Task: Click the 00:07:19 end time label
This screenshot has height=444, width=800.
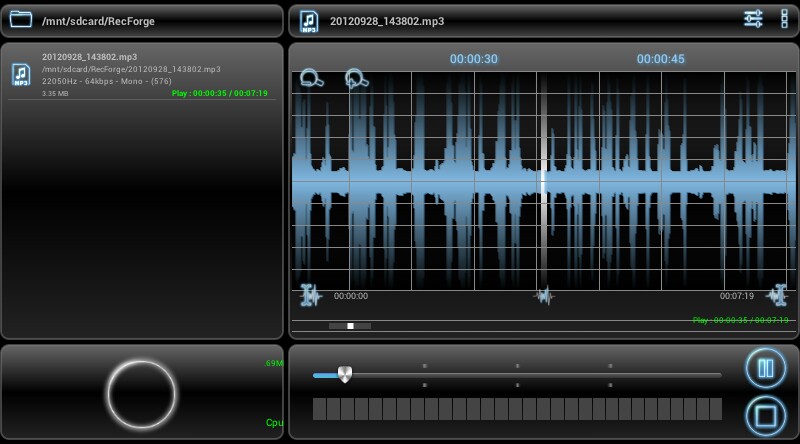Action: point(737,296)
